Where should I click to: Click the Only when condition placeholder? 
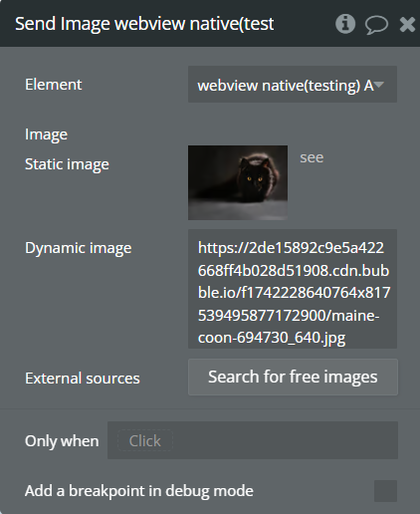pos(145,441)
